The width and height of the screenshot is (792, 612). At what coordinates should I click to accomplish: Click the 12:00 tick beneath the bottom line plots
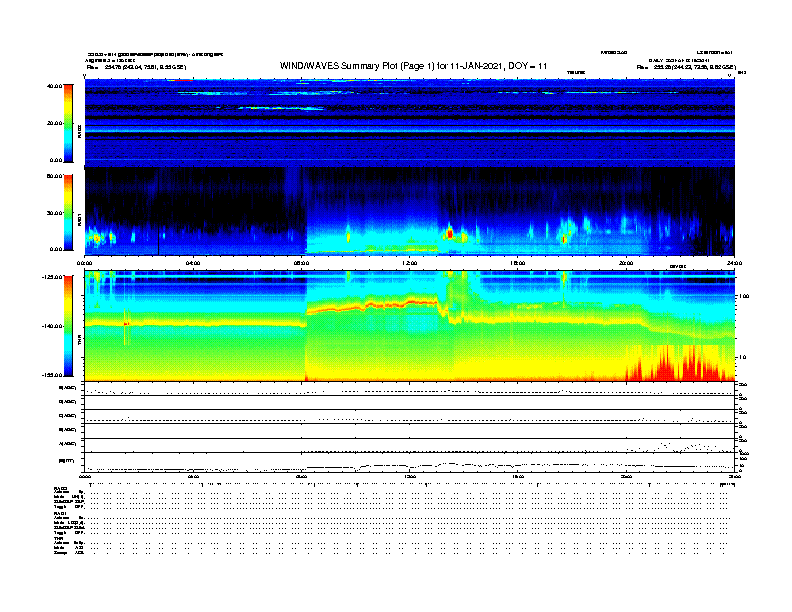pyautogui.click(x=410, y=476)
